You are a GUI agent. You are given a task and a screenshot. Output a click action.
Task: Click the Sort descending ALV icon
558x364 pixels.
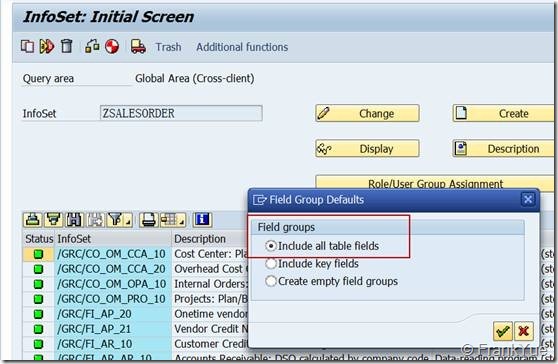point(53,220)
